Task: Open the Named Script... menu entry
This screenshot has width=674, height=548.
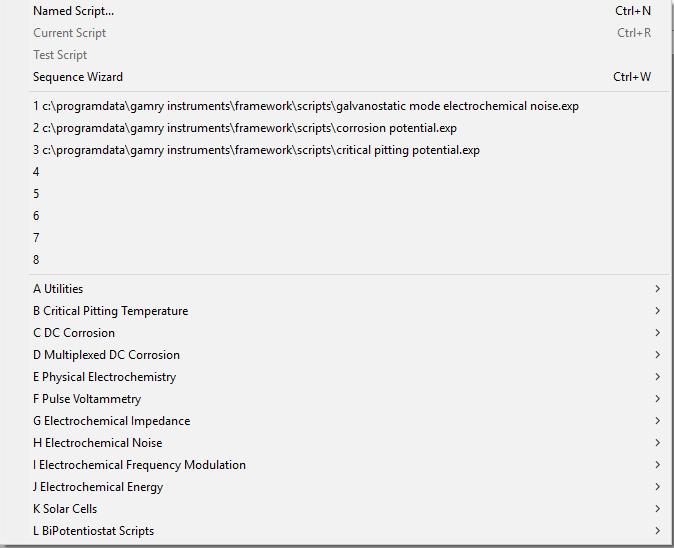Action: coord(74,11)
